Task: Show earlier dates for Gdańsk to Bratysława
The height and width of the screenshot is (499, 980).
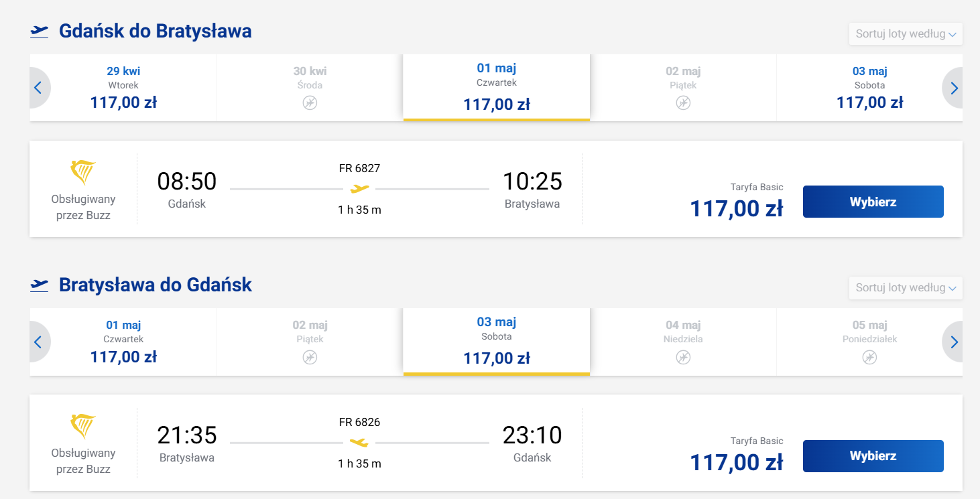Action: [38, 88]
